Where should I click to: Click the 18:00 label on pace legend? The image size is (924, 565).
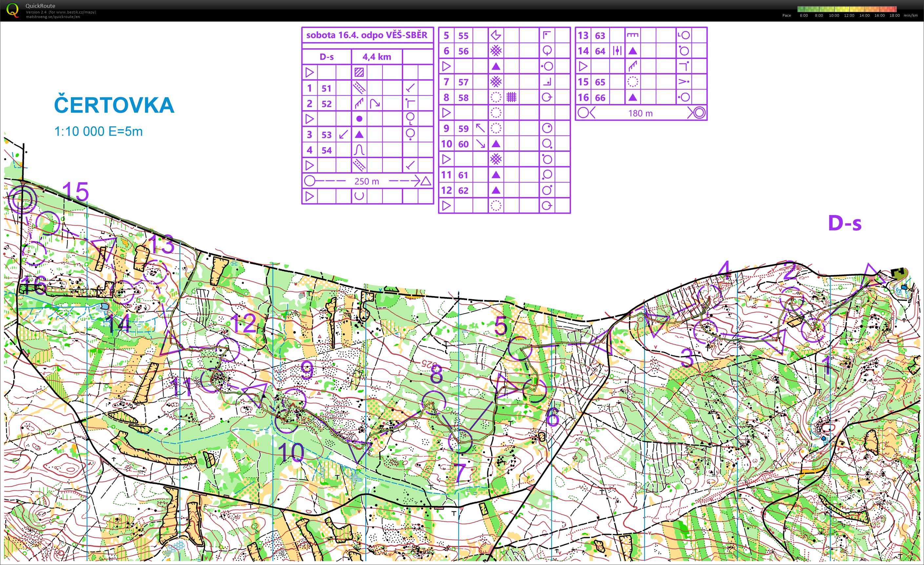point(894,16)
